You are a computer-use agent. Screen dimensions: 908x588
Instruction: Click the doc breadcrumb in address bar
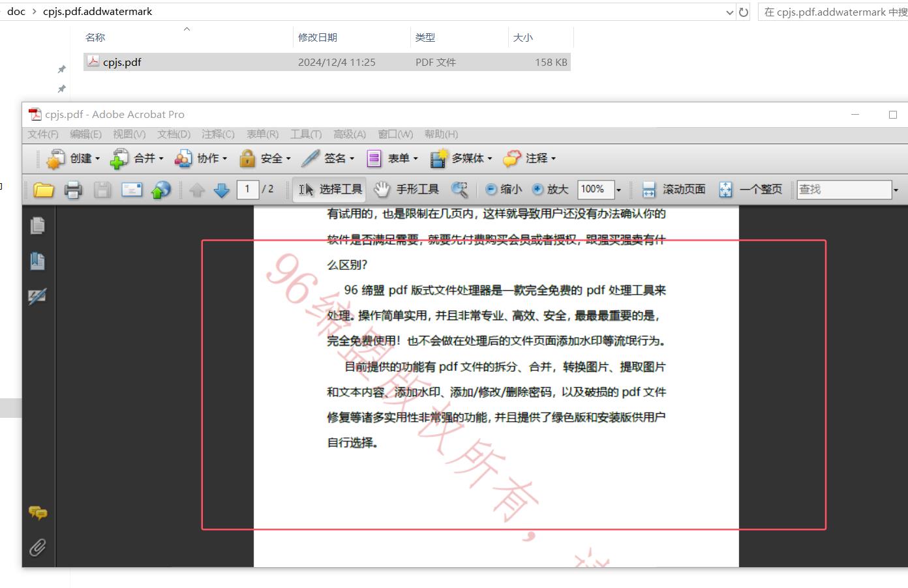16,11
